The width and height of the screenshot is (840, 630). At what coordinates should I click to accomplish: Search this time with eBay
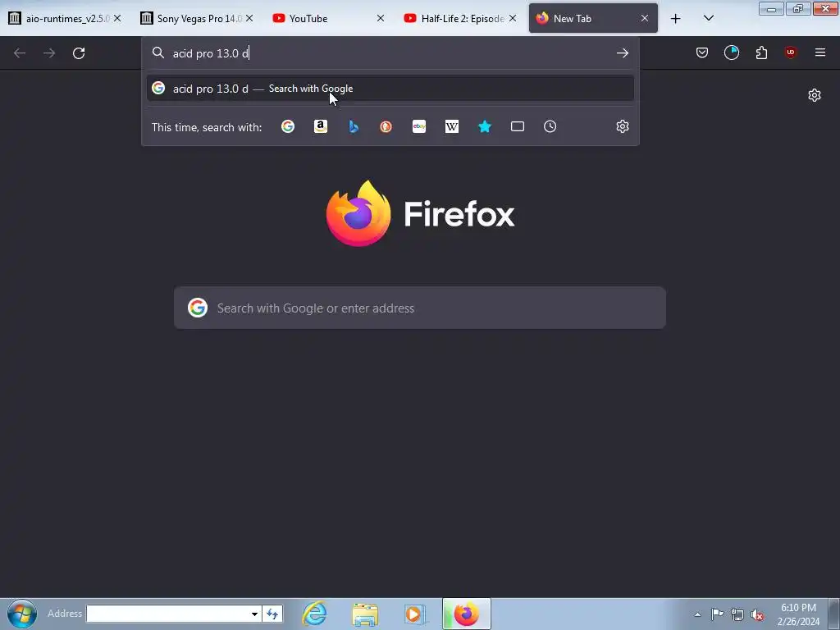(x=419, y=126)
